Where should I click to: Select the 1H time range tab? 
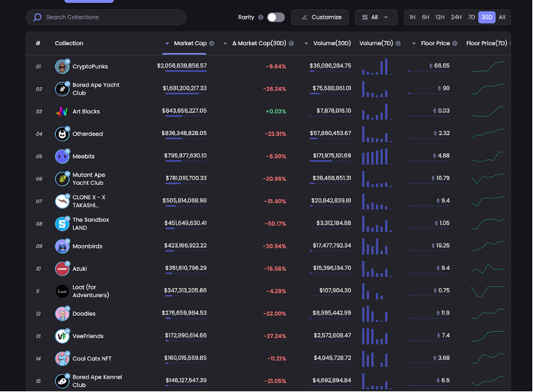click(x=413, y=17)
